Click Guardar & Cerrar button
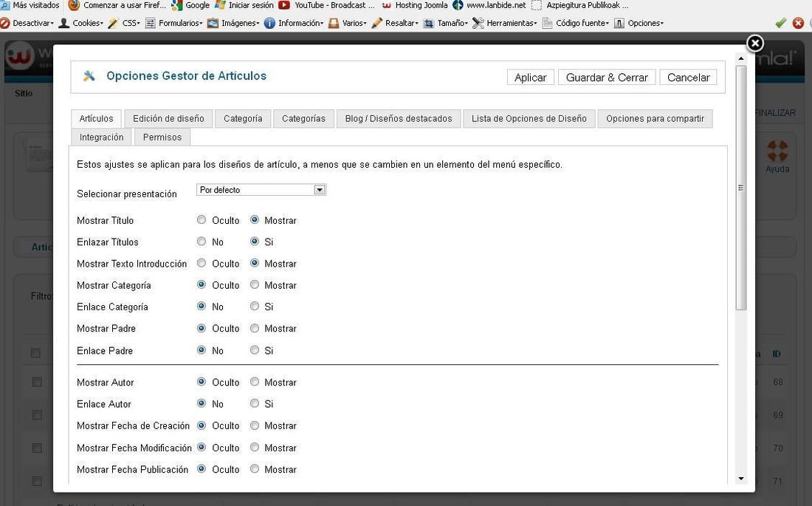This screenshot has height=506, width=812. 607,78
